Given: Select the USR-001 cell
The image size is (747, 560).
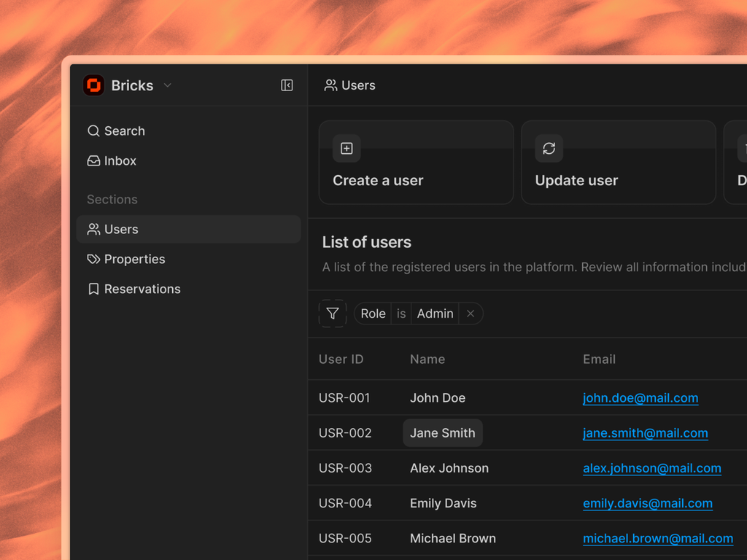Looking at the screenshot, I should tap(344, 398).
